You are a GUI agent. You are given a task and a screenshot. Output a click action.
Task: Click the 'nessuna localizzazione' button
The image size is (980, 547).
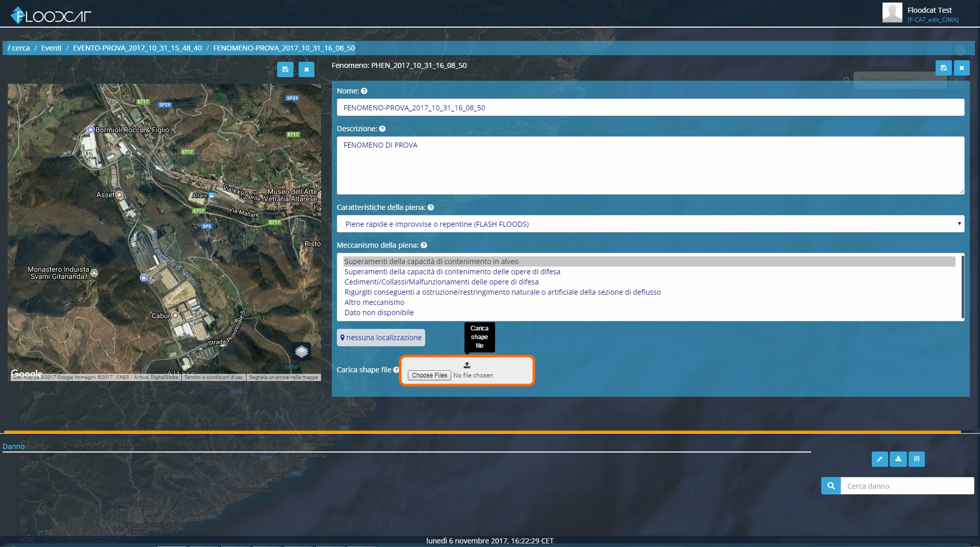click(x=381, y=338)
